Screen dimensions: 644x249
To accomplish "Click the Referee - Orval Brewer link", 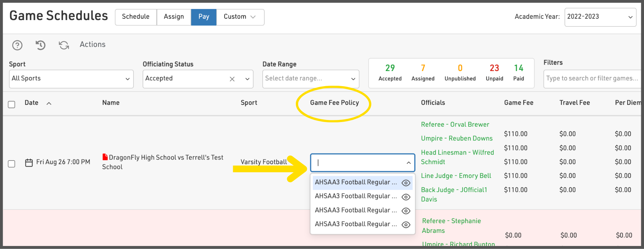I will click(455, 124).
